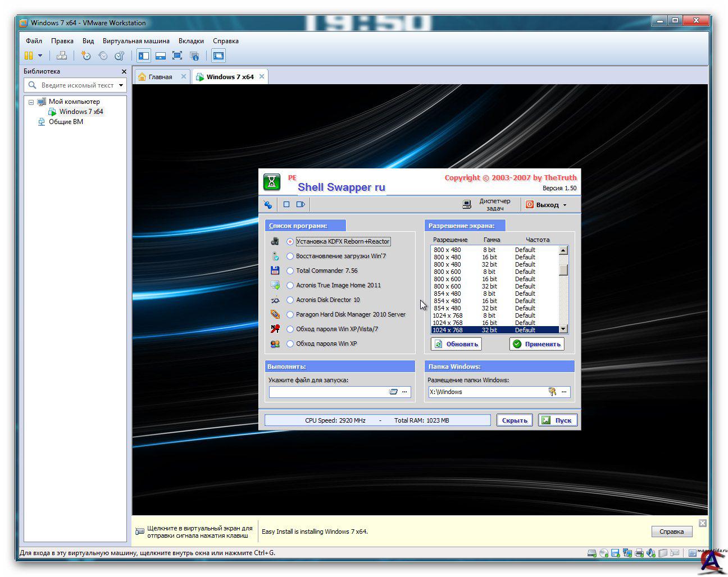Screen dimensions: 728x577
Task: Click the keys icon in Windows folder field
Action: 552,392
